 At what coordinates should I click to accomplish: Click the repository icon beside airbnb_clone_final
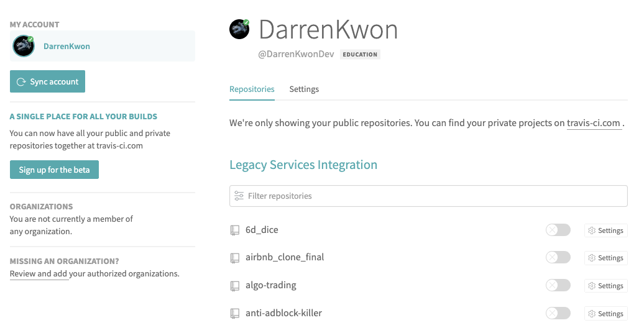point(234,258)
